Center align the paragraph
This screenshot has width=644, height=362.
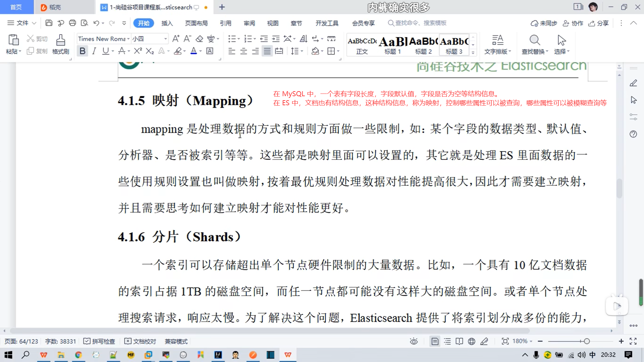tap(244, 51)
